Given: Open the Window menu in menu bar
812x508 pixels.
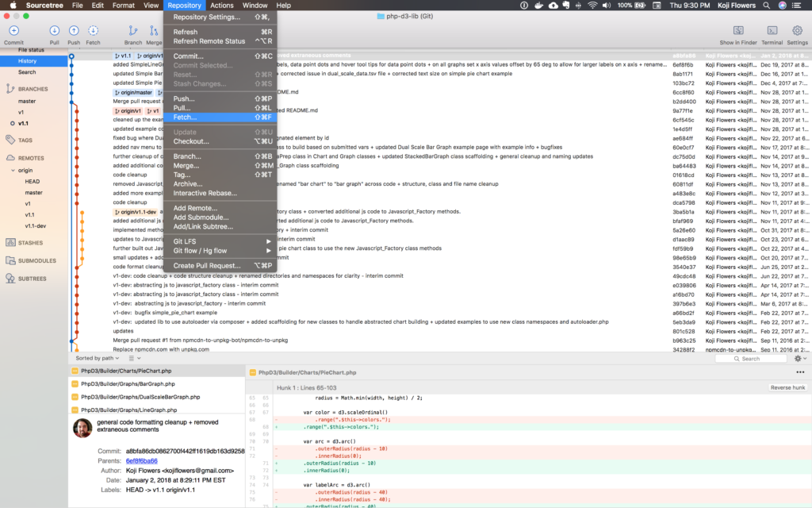Looking at the screenshot, I should (x=255, y=6).
